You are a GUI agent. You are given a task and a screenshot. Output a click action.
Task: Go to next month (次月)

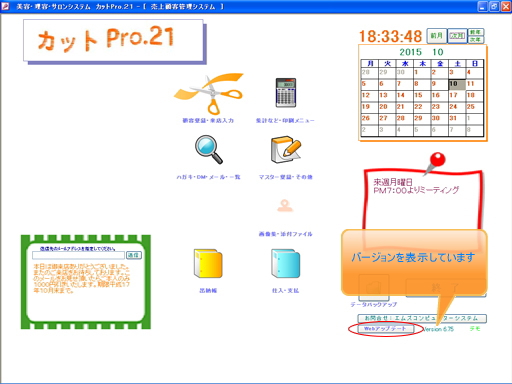[x=457, y=36]
